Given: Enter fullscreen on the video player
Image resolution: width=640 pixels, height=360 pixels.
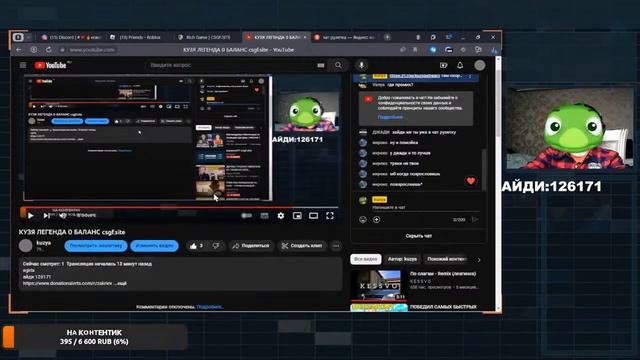Looking at the screenshot, I should pos(330,216).
